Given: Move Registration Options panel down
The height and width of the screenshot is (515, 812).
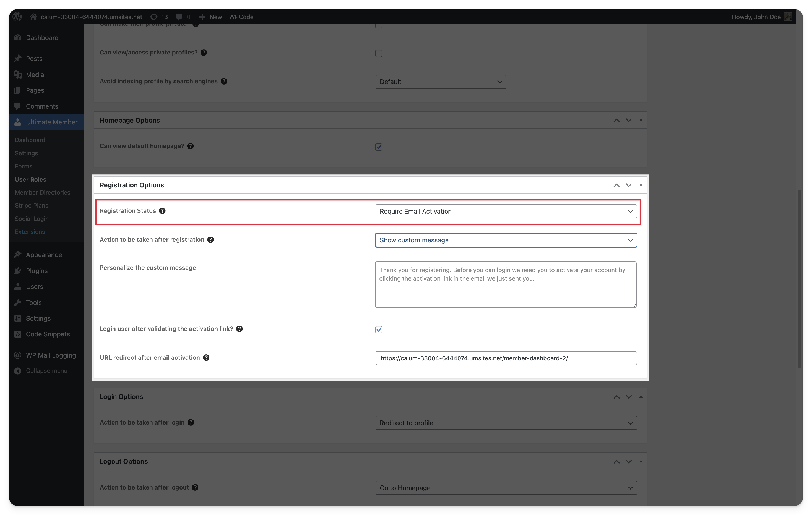Looking at the screenshot, I should (628, 185).
